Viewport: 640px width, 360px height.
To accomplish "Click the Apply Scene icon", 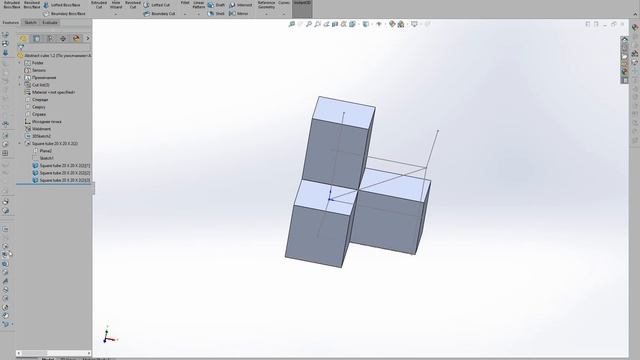I will (401, 24).
